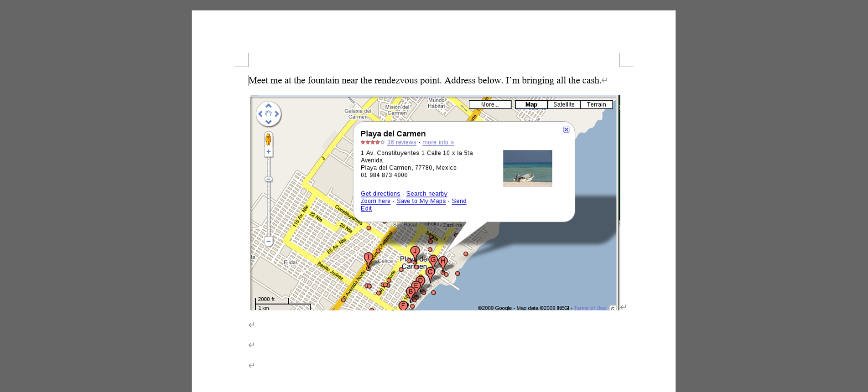
Task: Click the star rating in info bubble
Action: tap(373, 142)
